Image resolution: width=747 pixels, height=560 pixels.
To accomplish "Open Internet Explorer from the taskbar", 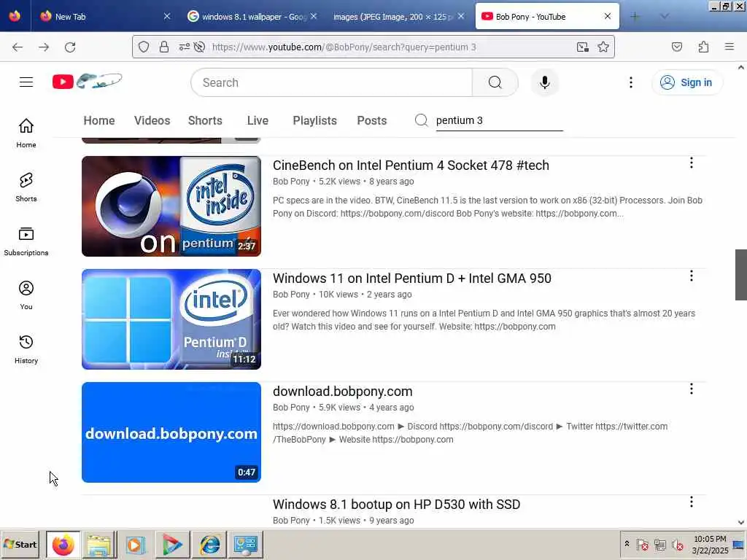I will pyautogui.click(x=209, y=544).
